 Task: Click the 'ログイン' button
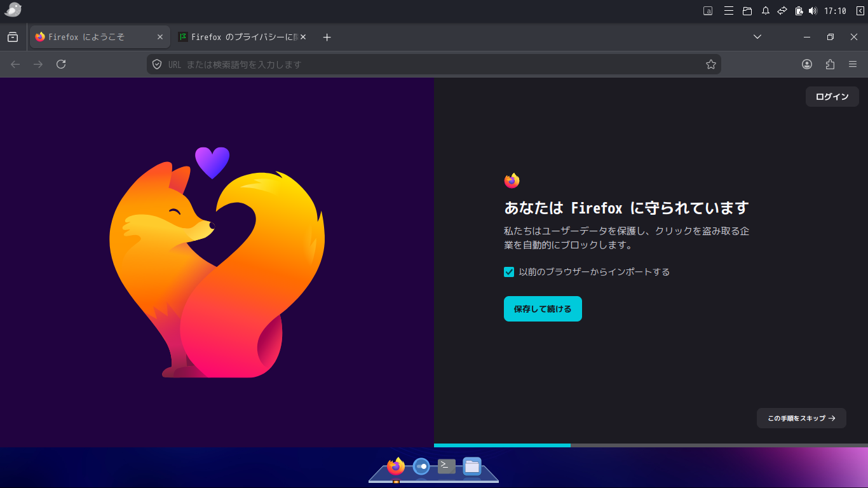tap(832, 97)
